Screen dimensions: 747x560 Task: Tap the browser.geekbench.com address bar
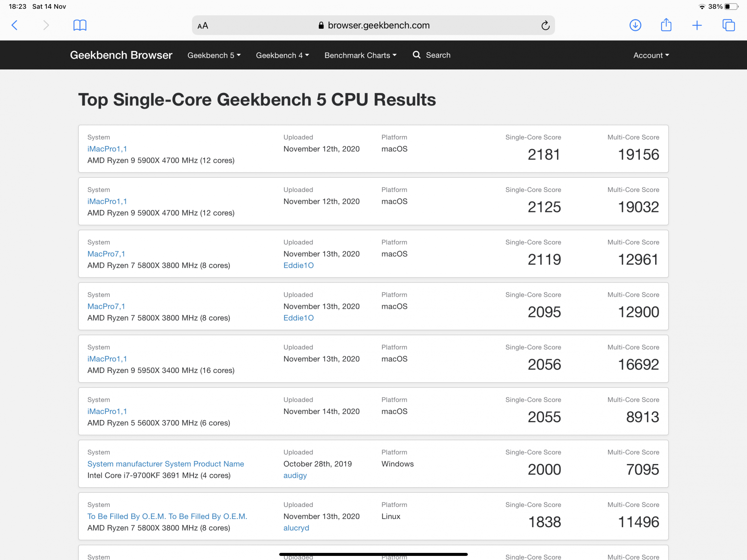373,25
